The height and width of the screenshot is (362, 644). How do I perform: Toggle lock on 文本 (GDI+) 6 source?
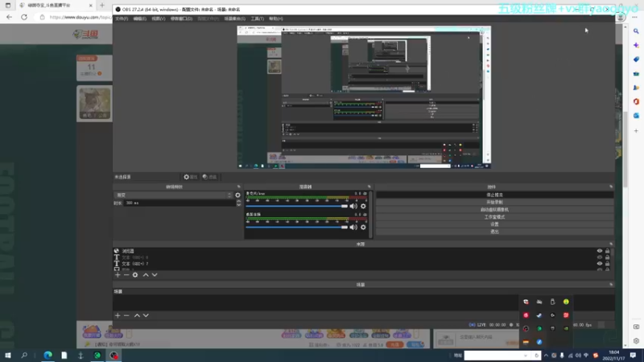(x=608, y=257)
